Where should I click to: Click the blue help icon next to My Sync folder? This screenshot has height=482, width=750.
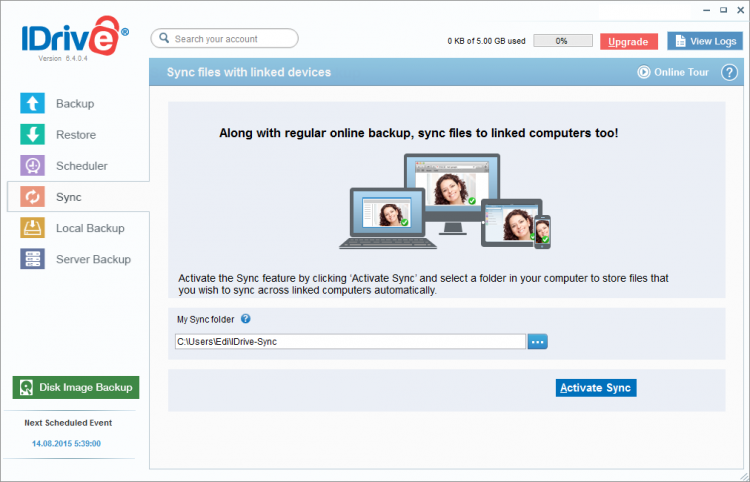245,318
